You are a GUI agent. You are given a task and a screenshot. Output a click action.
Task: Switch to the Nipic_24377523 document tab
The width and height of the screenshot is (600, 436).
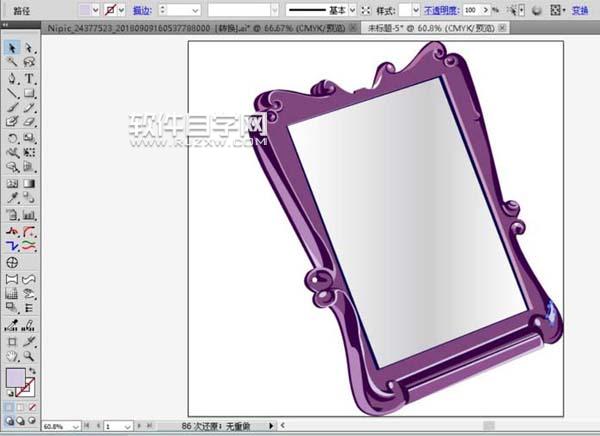point(196,28)
